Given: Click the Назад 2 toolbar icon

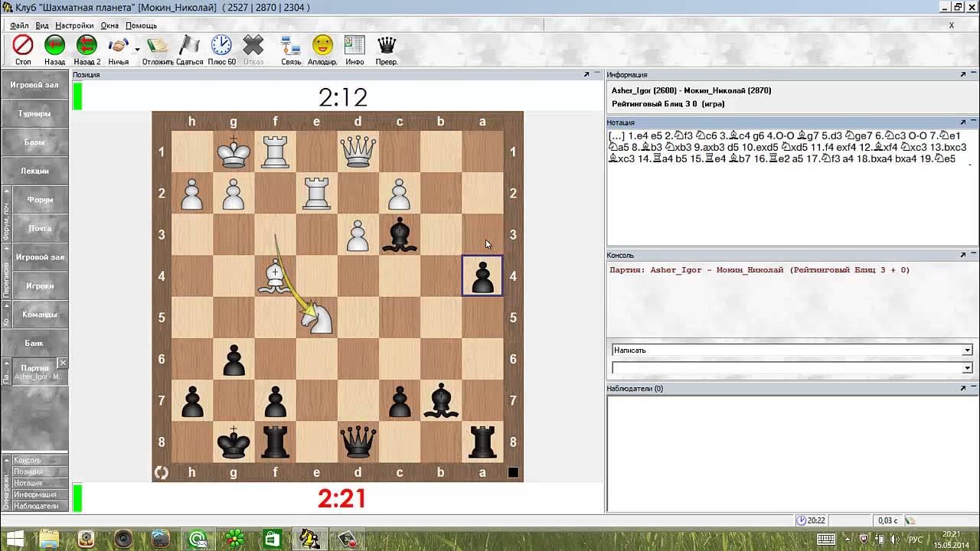Looking at the screenshot, I should (87, 46).
